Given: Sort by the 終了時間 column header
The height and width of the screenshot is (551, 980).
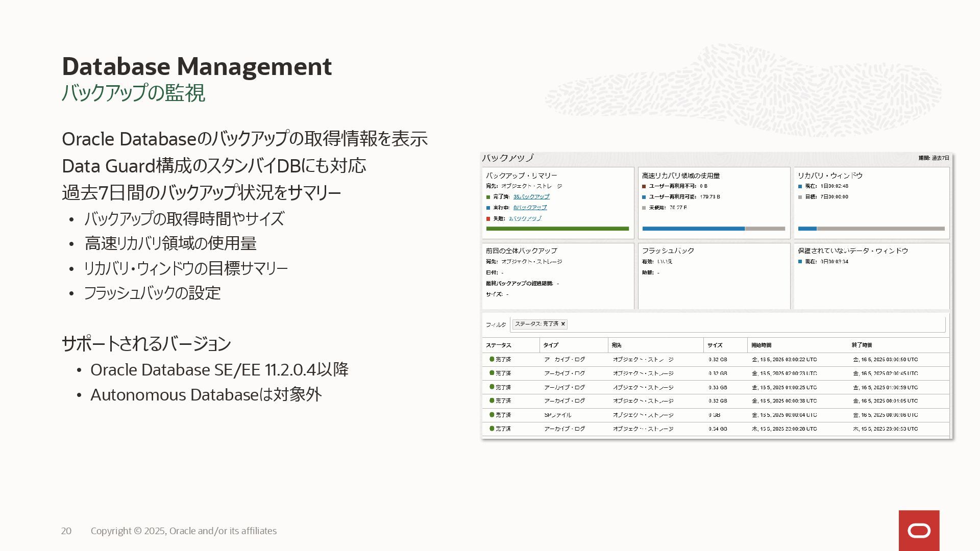Looking at the screenshot, I should click(862, 345).
